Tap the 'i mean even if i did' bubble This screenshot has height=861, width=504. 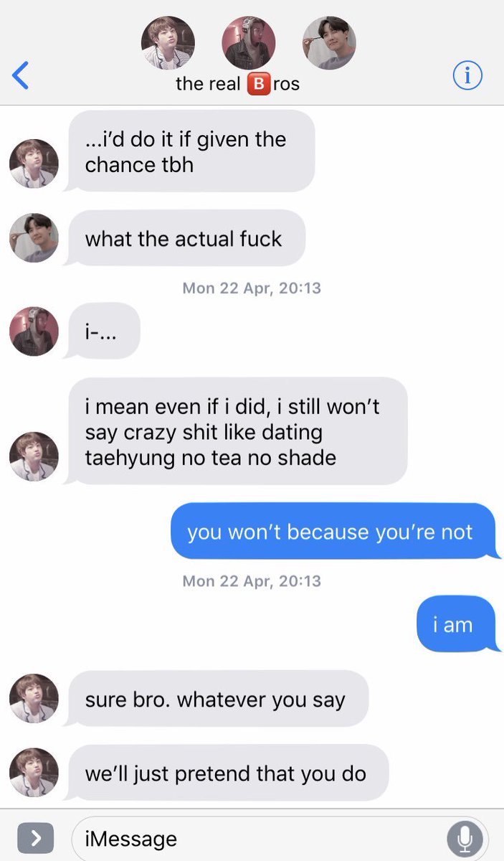pyautogui.click(x=236, y=431)
